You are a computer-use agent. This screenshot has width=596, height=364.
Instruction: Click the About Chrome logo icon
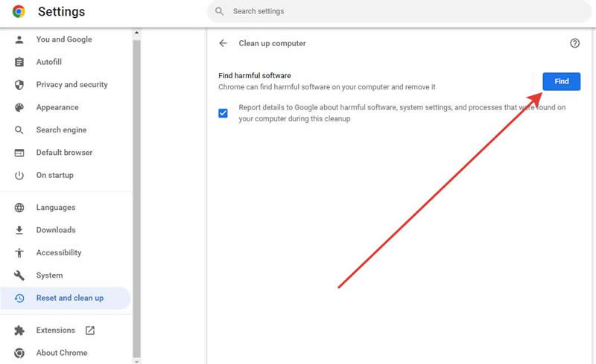point(19,353)
